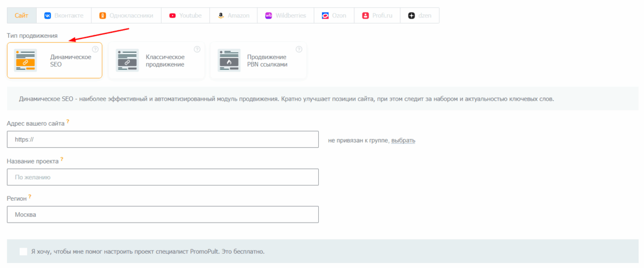
Task: Click the Ozon logo icon
Action: point(325,16)
